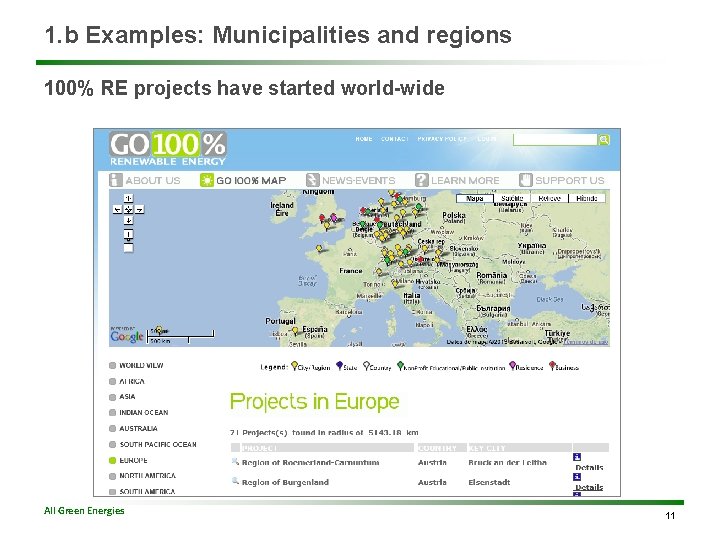
Task: Click the GO 100% Renewable Energy logo
Action: (168, 149)
